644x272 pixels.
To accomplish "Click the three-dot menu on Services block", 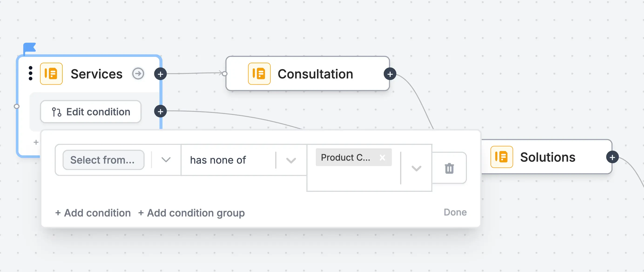I will pos(30,73).
